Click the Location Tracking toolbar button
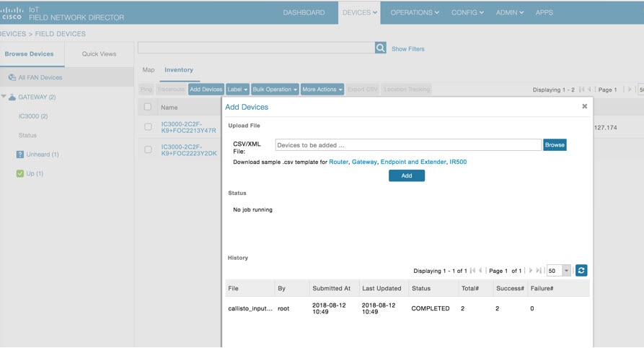The image size is (644, 348). coord(407,90)
